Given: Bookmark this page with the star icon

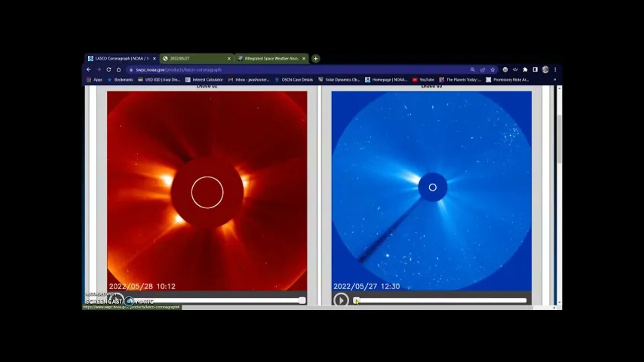Looking at the screenshot, I should [493, 70].
